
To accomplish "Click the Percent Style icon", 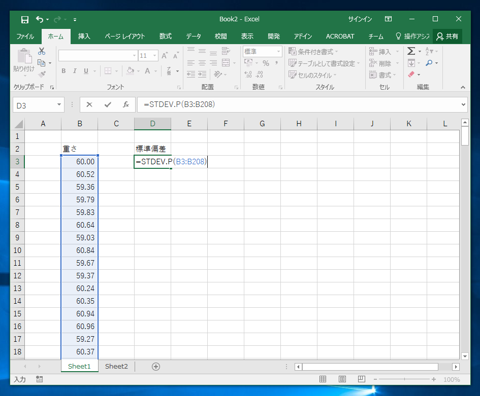I will coord(266,63).
